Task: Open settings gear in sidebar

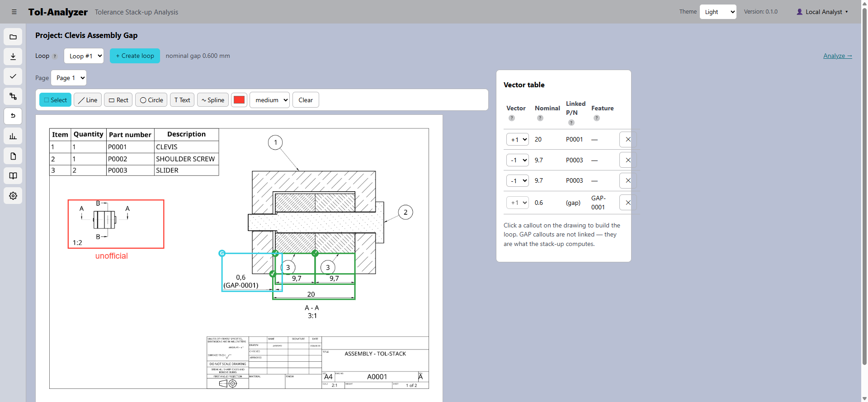Action: click(x=13, y=196)
